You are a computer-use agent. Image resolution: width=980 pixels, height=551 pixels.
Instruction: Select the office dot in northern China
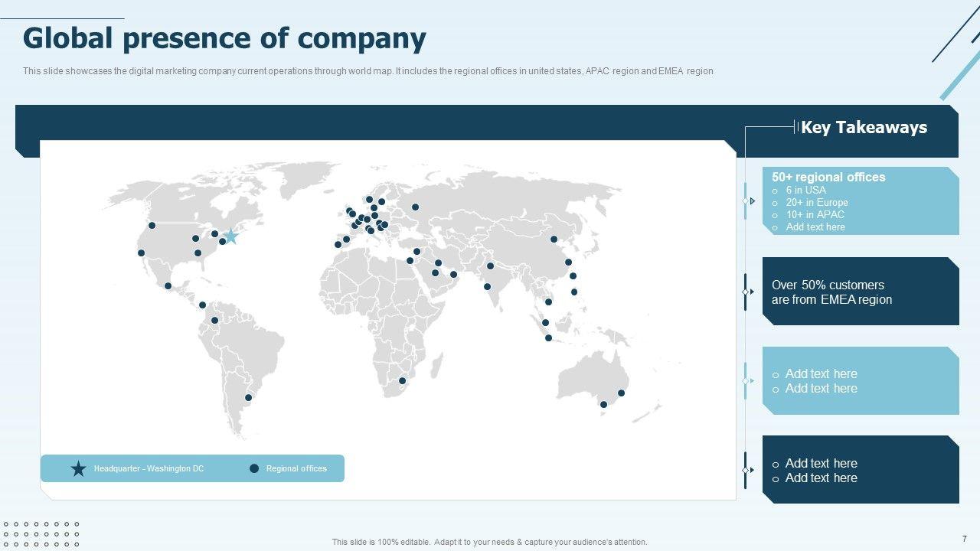[x=554, y=239]
